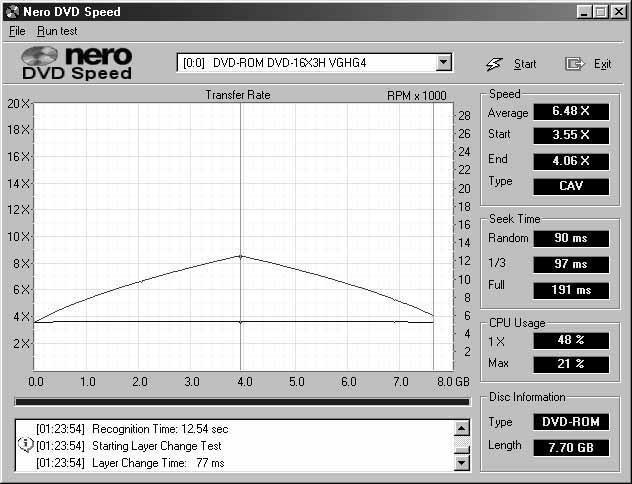This screenshot has width=632, height=484.
Task: Click the Nero DVD Speed title bar icon
Action: pyautogui.click(x=12, y=11)
